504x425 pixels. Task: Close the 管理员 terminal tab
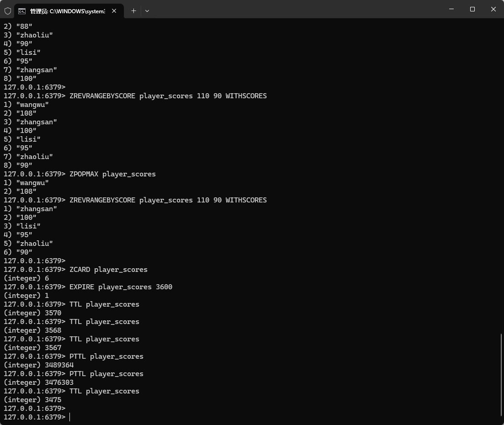(x=114, y=11)
